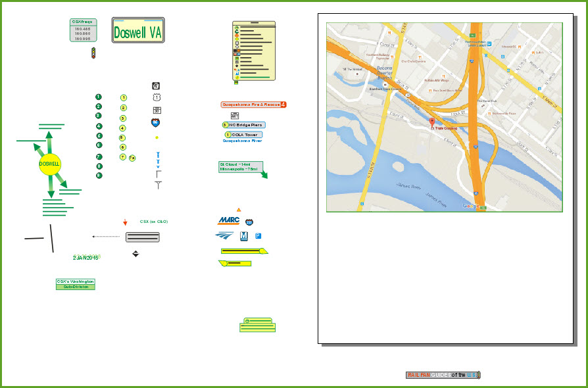Click the black up-down diamond arrows
Image resolution: width=588 pixels, height=388 pixels.
[x=135, y=253]
